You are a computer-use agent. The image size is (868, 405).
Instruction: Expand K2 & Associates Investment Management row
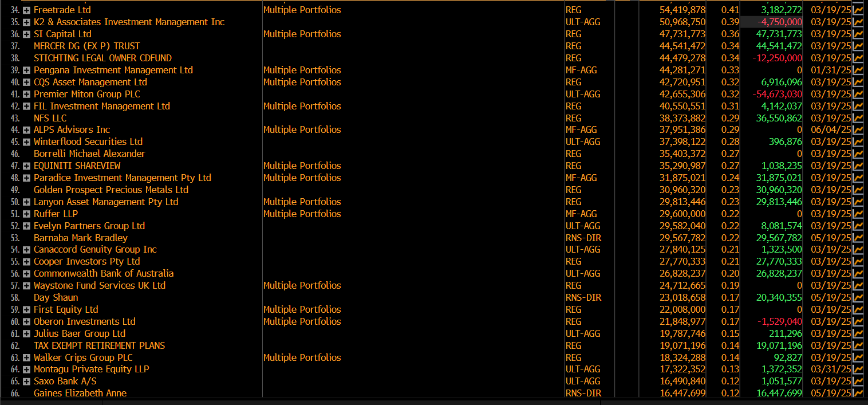click(26, 22)
